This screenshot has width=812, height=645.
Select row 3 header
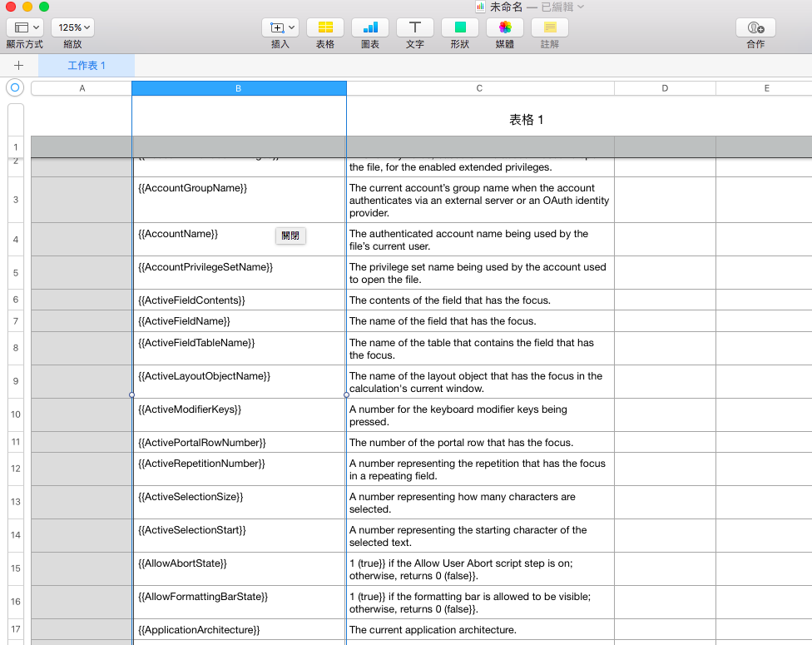click(16, 200)
